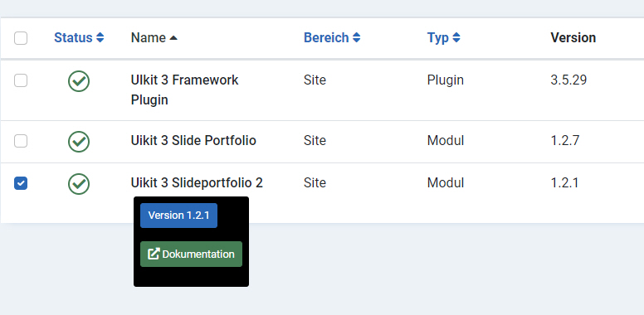644x315 pixels.
Task: Toggle the green status checkmark for Uikit 3 Slideportfolio 2
Action: [x=79, y=184]
